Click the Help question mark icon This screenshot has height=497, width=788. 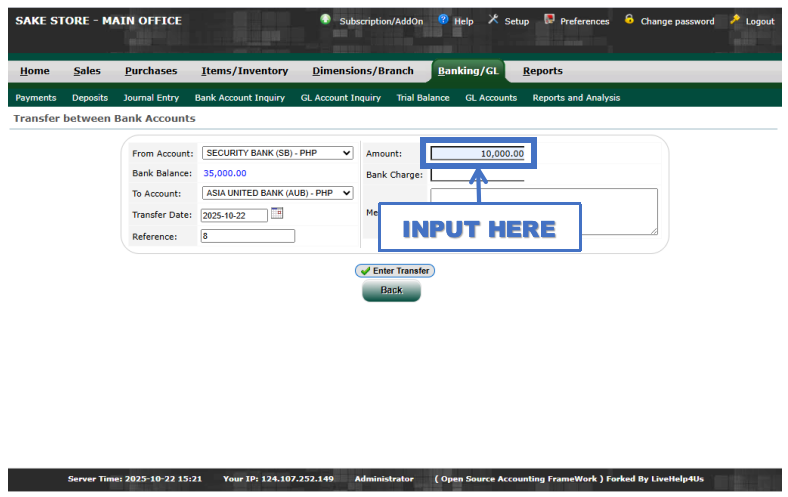[443, 20]
